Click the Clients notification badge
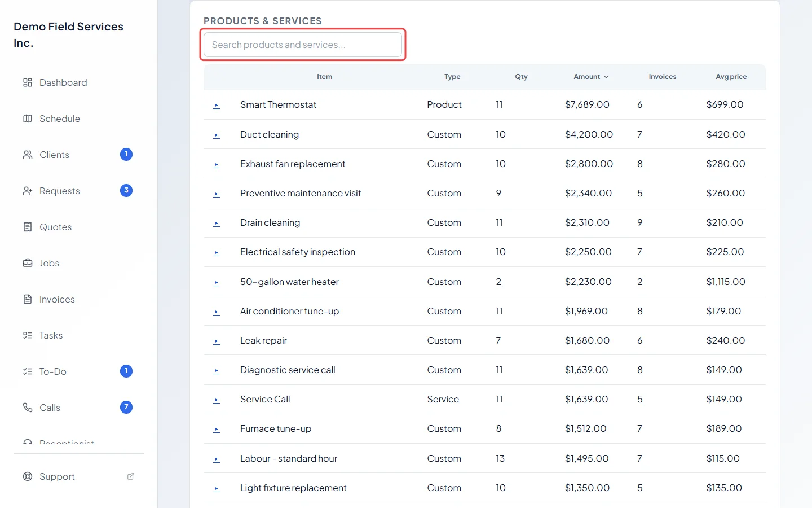This screenshot has width=812, height=508. pos(126,154)
